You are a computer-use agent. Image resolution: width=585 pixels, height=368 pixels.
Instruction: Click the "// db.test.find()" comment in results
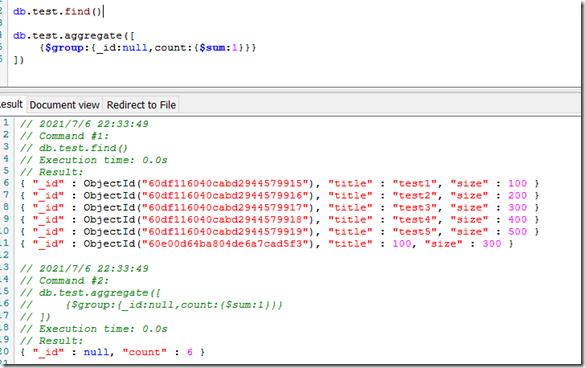pyautogui.click(x=74, y=148)
